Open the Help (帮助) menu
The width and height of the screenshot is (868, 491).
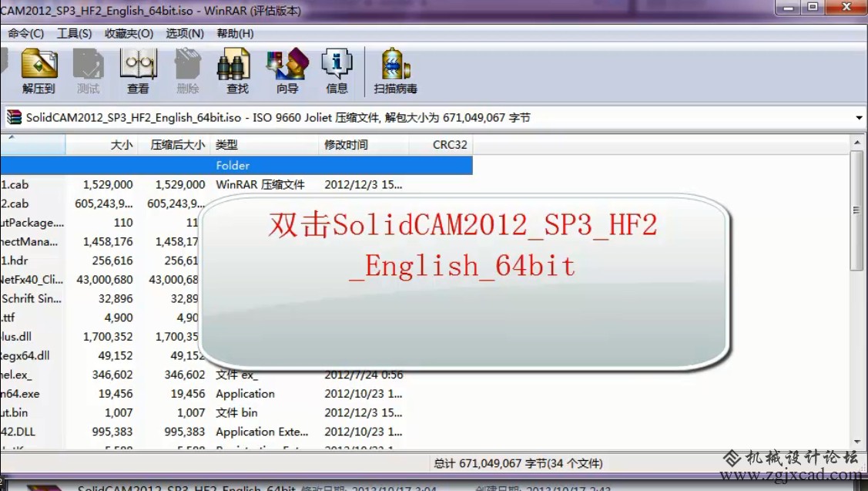[235, 33]
